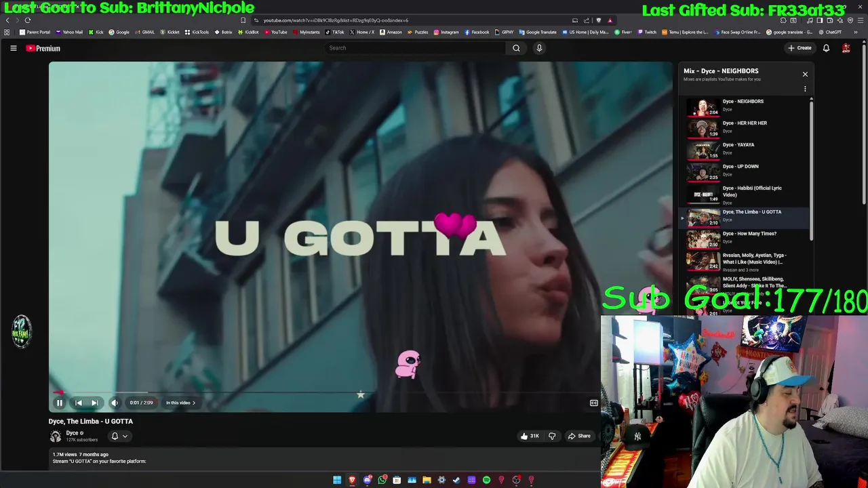This screenshot has width=868, height=488.
Task: Seek using the video progress bar
Action: pyautogui.click(x=324, y=392)
